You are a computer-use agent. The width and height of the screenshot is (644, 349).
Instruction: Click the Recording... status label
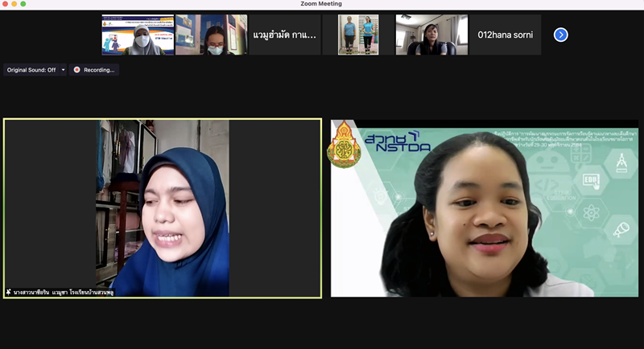click(99, 70)
